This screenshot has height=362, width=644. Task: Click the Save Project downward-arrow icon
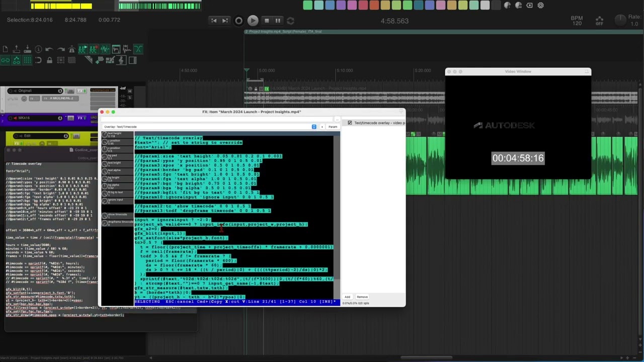click(28, 49)
